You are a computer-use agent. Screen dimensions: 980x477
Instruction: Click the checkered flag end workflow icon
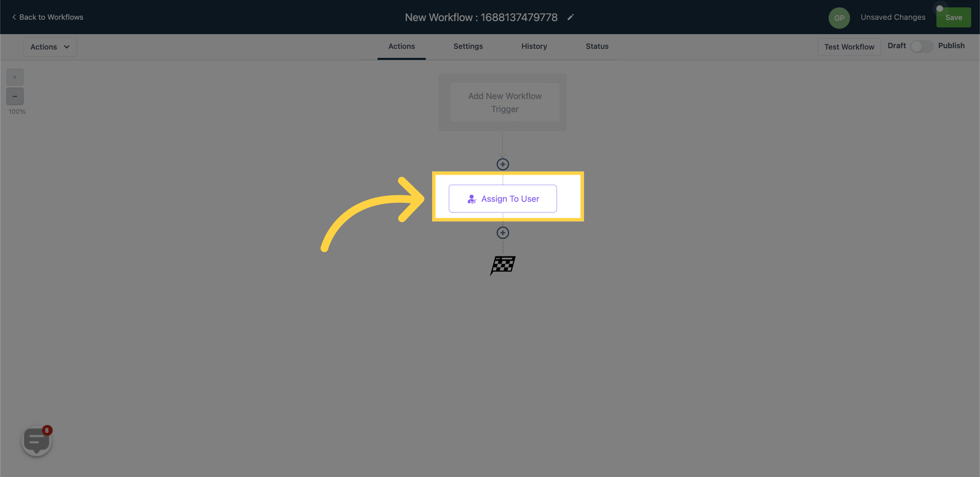click(503, 264)
